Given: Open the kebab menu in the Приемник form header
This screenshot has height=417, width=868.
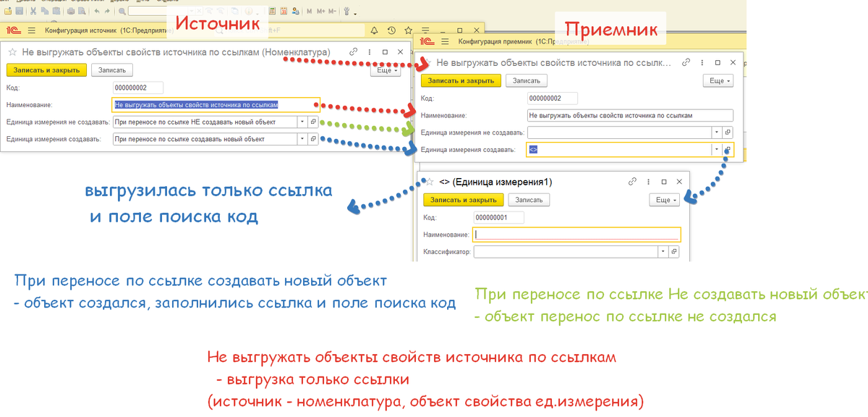Looking at the screenshot, I should [702, 62].
